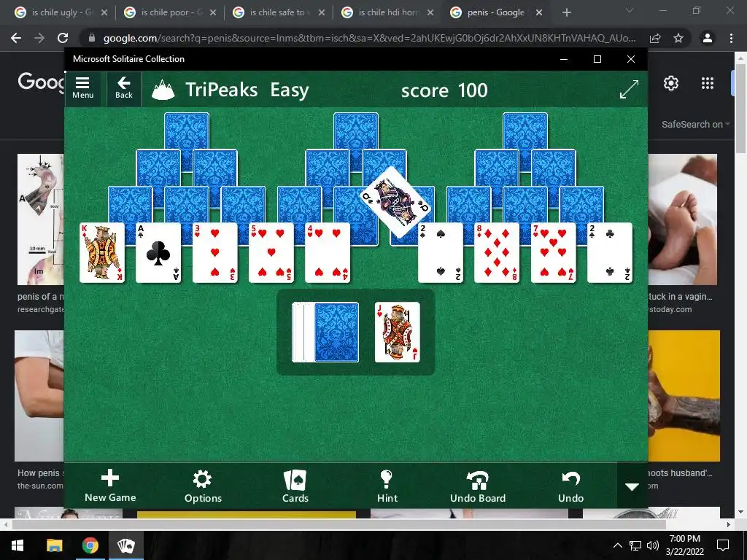Open Google search settings gear
Image resolution: width=747 pixels, height=560 pixels.
(x=671, y=83)
